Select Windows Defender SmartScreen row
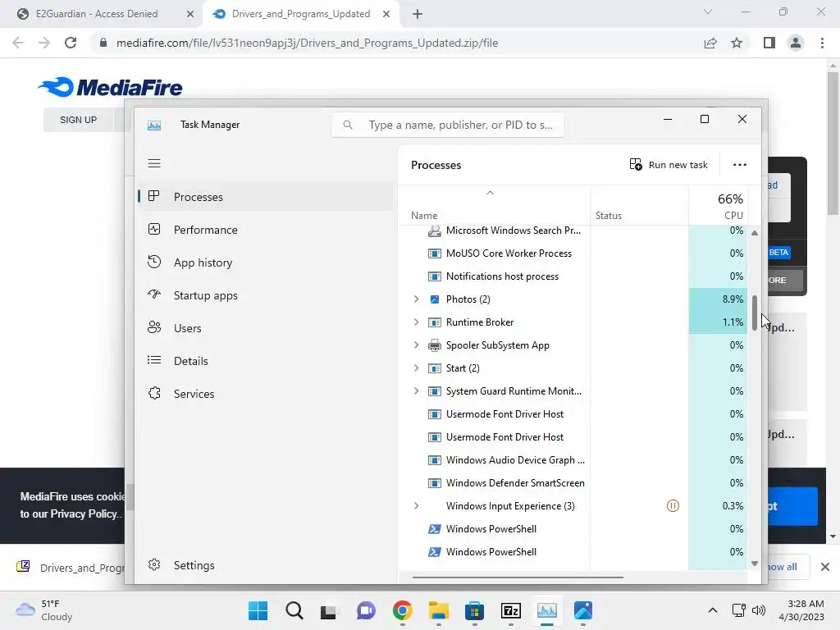The width and height of the screenshot is (840, 630). 573,483
